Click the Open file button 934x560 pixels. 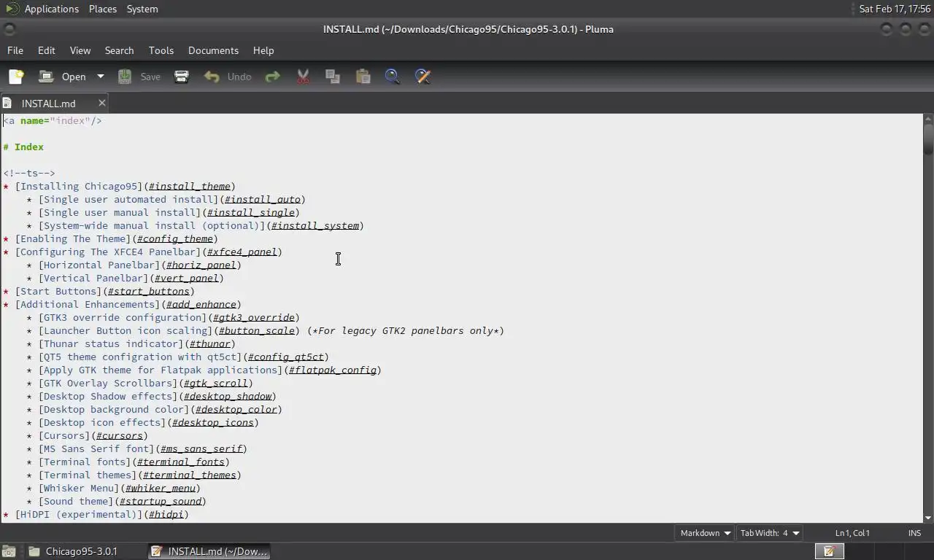(62, 77)
